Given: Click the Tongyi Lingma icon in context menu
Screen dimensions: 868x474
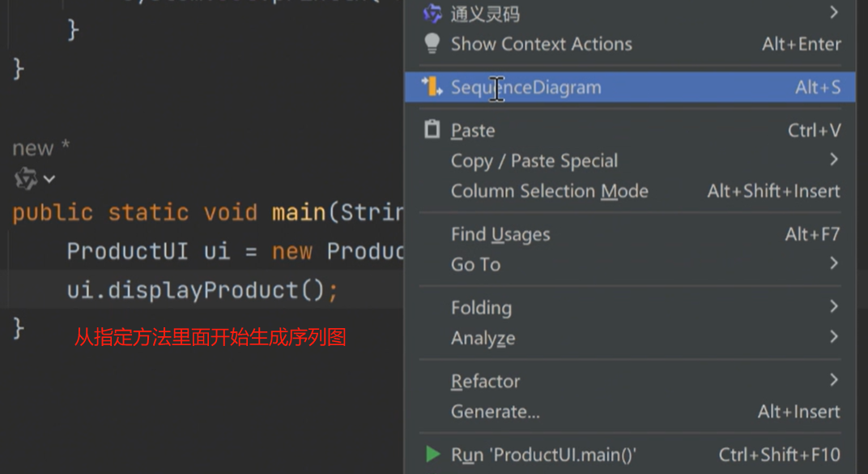Looking at the screenshot, I should 432,14.
